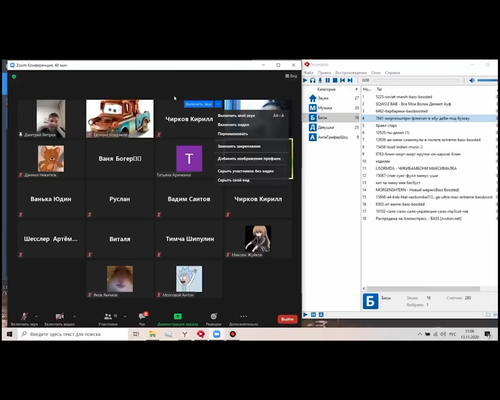This screenshot has width=500, height=400.
Task: Select sound 18 Распродажа на Алиэкспресс
Action: [x=429, y=218]
